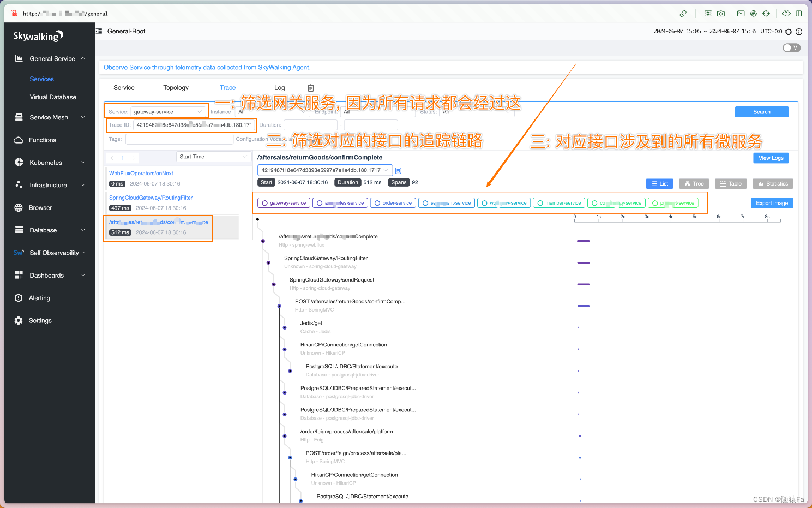Click the Self Observability Sw icon
The height and width of the screenshot is (508, 812).
pyautogui.click(x=19, y=253)
